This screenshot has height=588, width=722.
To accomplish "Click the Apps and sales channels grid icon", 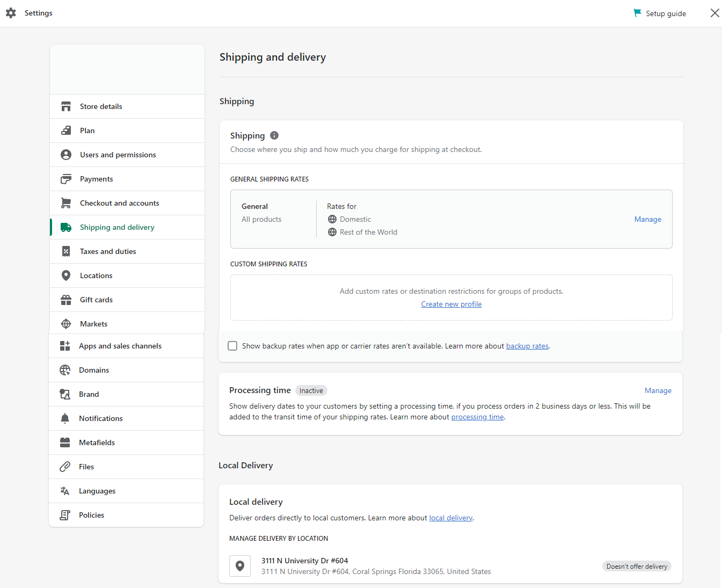I will (x=65, y=346).
